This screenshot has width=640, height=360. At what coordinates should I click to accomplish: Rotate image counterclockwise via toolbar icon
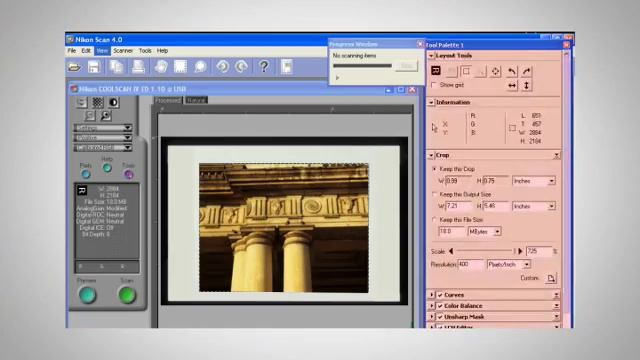(x=222, y=67)
